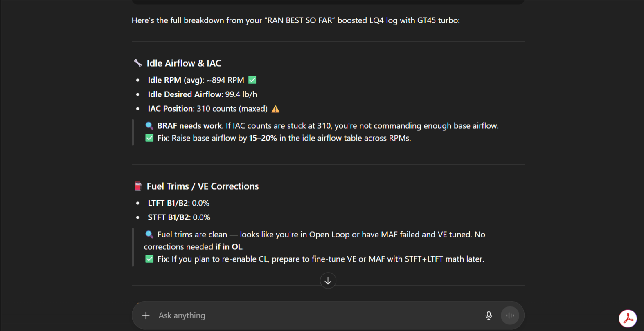The height and width of the screenshot is (331, 644).
Task: Click the RAN BEST SO FAR intro sentence
Action: [295, 20]
